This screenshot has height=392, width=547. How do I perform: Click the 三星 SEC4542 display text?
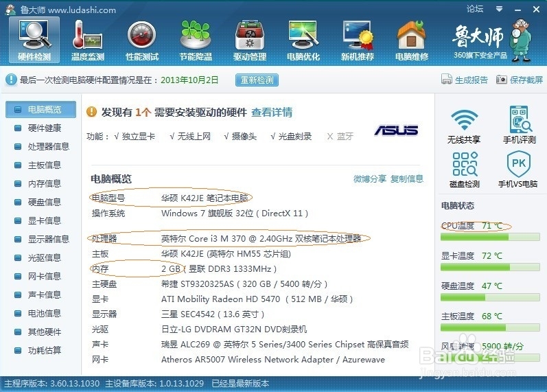213,314
